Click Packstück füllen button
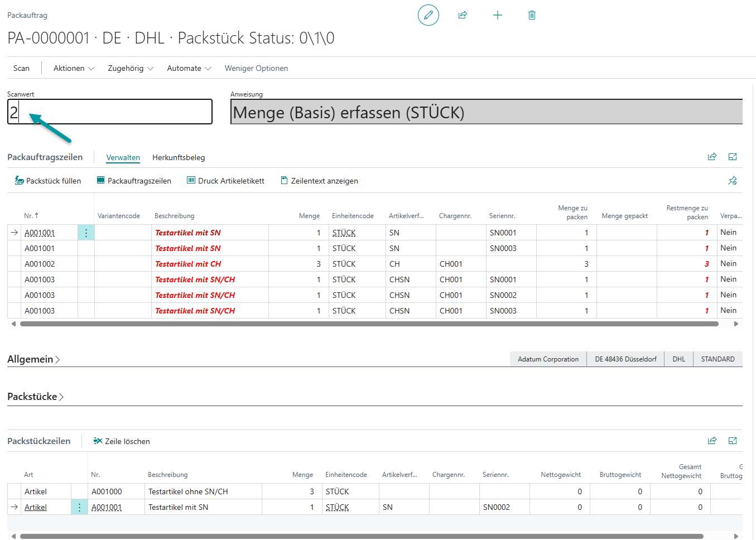 [48, 181]
